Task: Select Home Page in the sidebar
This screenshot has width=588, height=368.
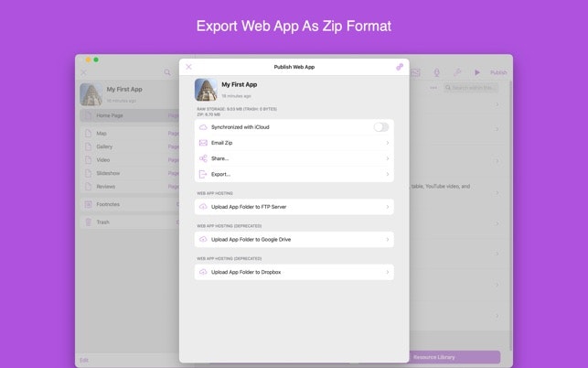Action: [x=129, y=115]
